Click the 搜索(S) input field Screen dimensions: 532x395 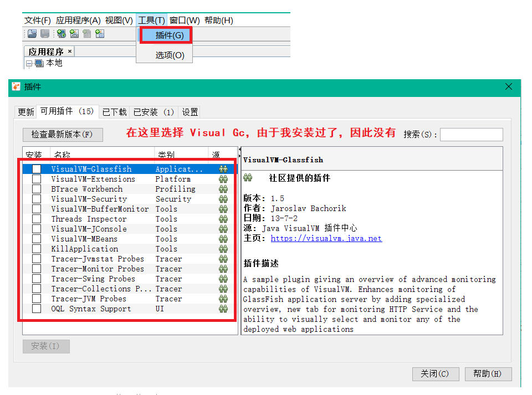click(471, 135)
